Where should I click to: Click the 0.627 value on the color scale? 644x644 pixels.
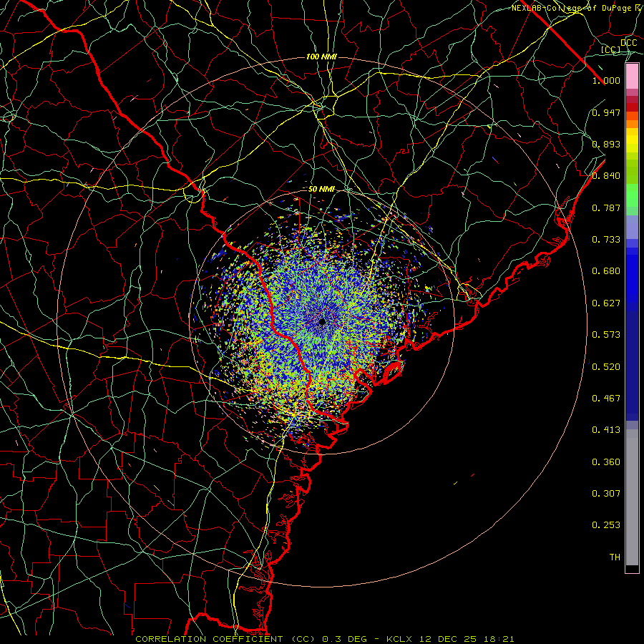606,303
